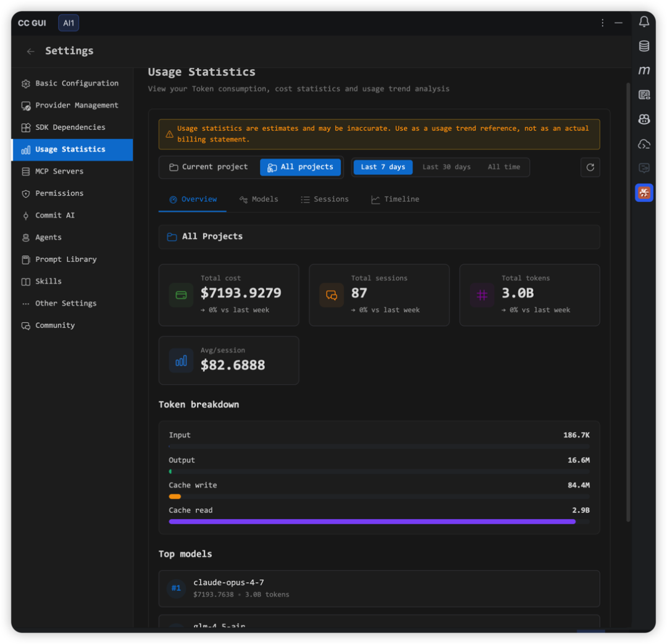Switch scope to Current project
Screen dimensions: 667x644
[209, 167]
